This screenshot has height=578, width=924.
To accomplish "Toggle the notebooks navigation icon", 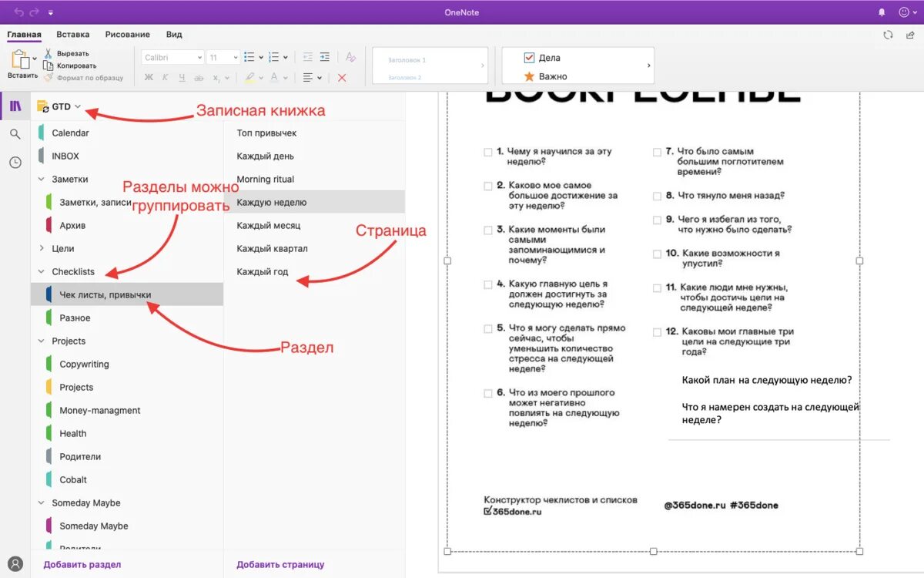I will (x=15, y=106).
